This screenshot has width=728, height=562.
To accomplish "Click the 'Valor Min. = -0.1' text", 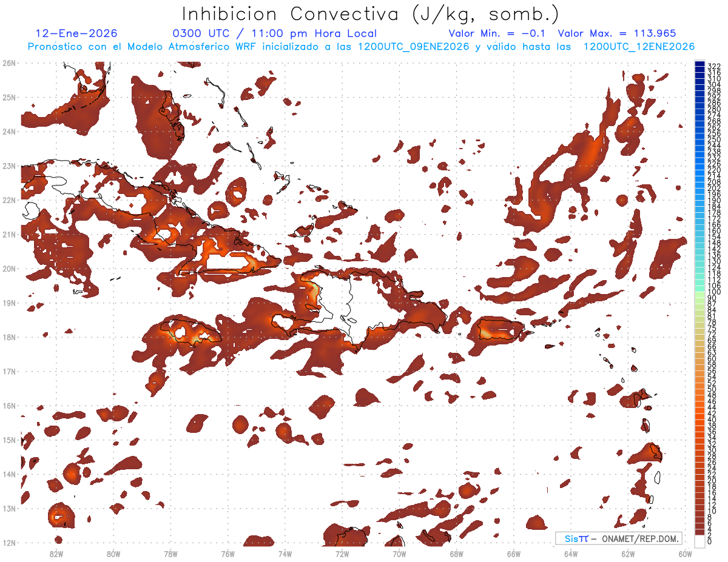I will coord(497,34).
